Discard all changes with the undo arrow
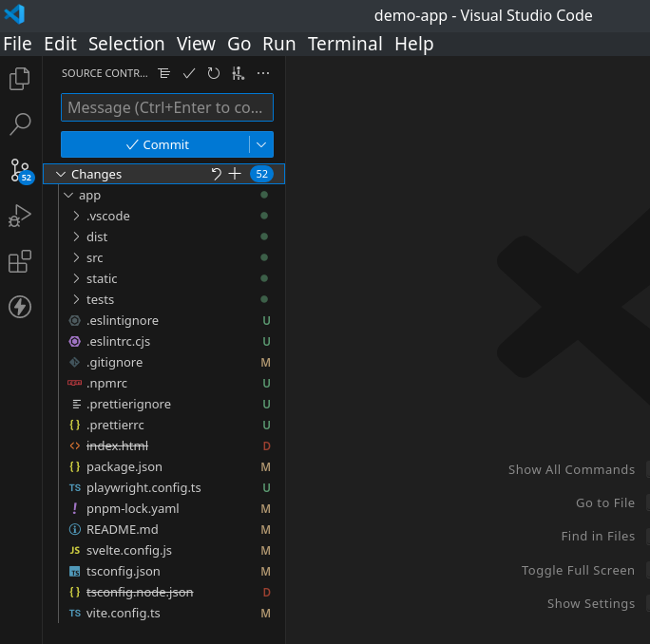This screenshot has height=644, width=650. click(x=216, y=174)
